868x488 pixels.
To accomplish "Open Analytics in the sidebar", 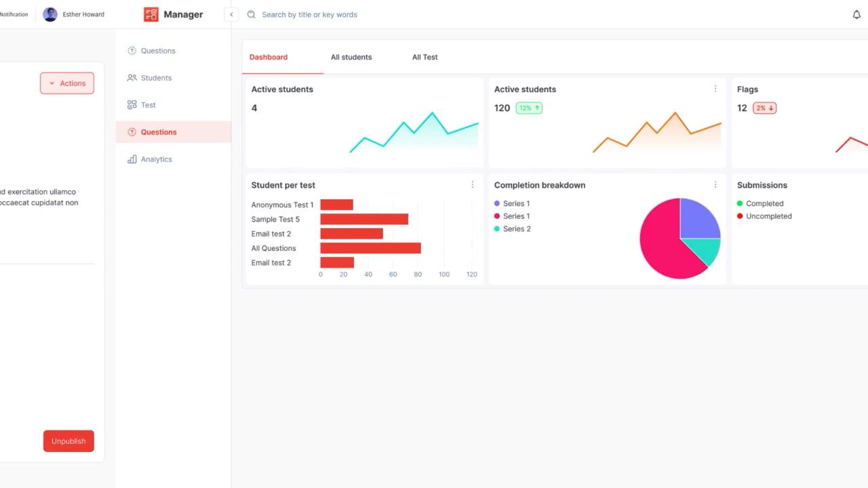I will pos(173,159).
